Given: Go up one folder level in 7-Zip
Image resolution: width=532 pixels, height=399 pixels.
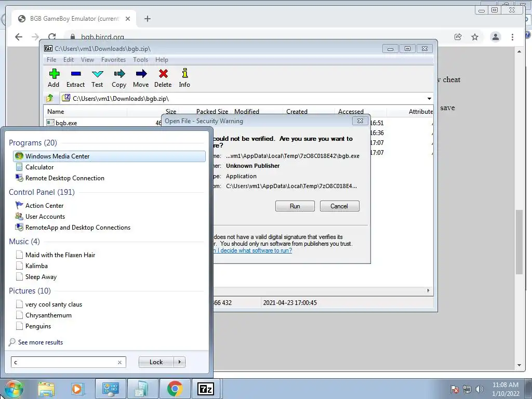Looking at the screenshot, I should coord(50,98).
